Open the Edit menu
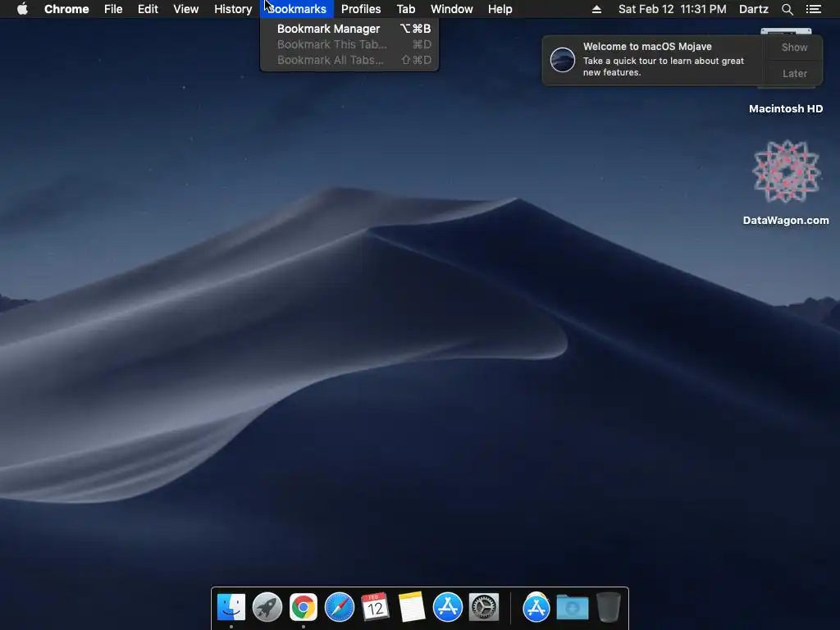This screenshot has height=630, width=840. pyautogui.click(x=148, y=9)
